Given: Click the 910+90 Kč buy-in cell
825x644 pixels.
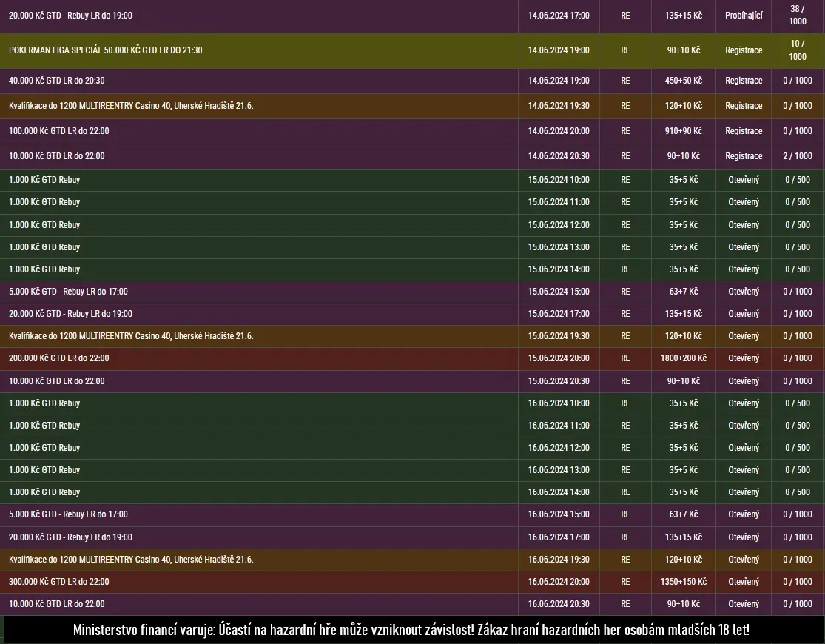Looking at the screenshot, I should 683,131.
